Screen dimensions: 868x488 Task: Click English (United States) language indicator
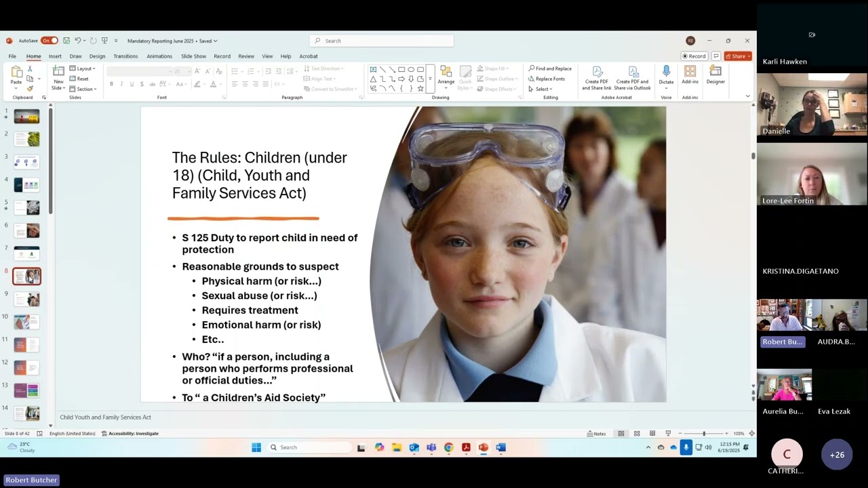pyautogui.click(x=72, y=434)
